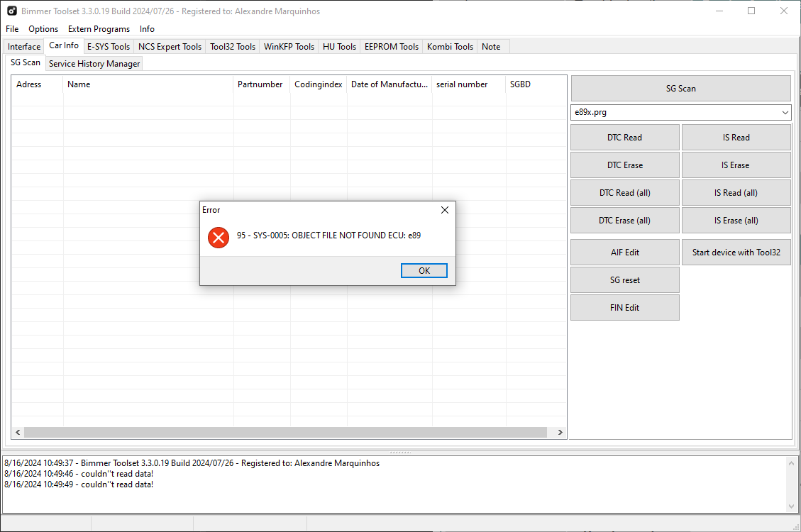
Task: Select the Kombi Tools tab
Action: point(450,46)
